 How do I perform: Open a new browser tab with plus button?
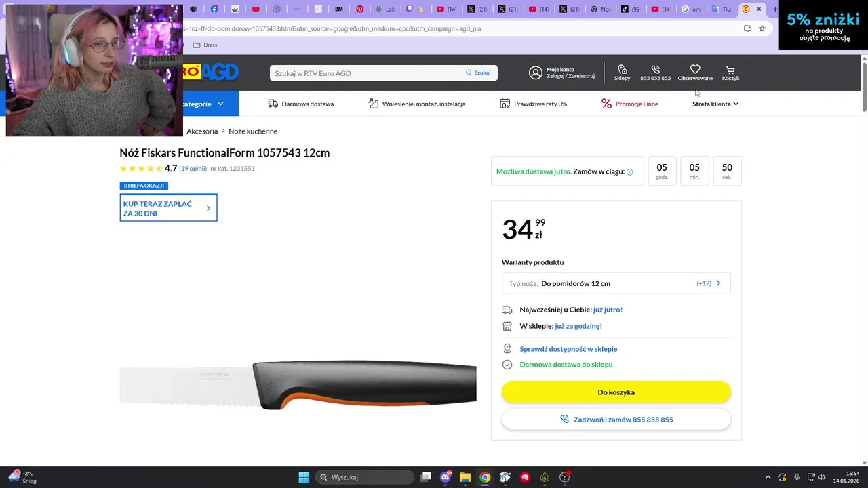tap(775, 9)
